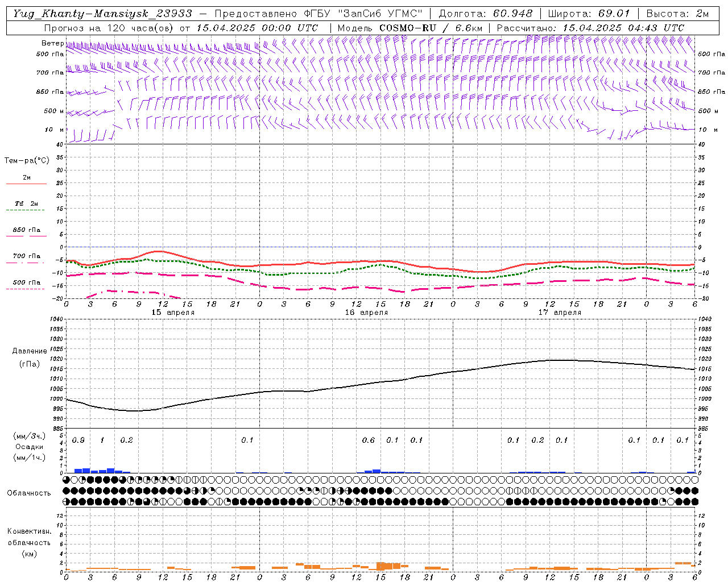Click the 'Тем-ра(°C)' temperature axis label
This screenshot has height=582, width=728.
(27, 161)
